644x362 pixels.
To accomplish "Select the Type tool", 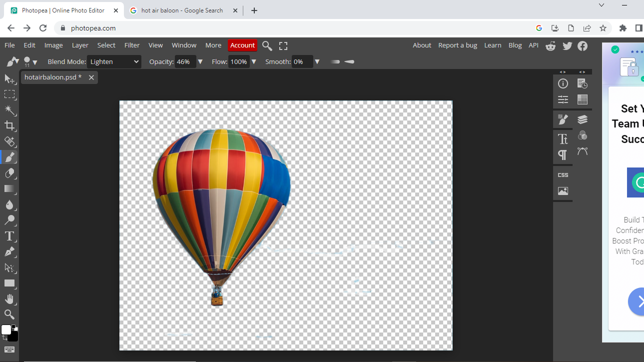I will click(9, 236).
